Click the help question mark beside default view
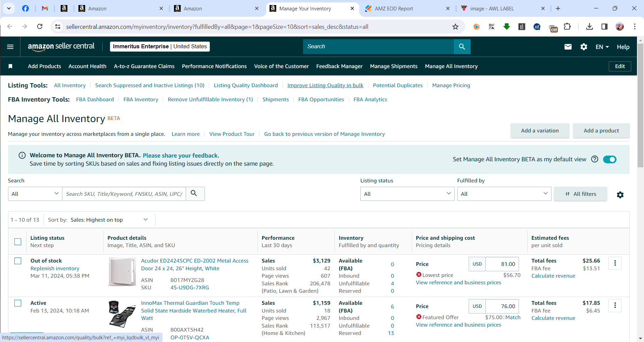Image resolution: width=644 pixels, height=342 pixels. point(594,159)
